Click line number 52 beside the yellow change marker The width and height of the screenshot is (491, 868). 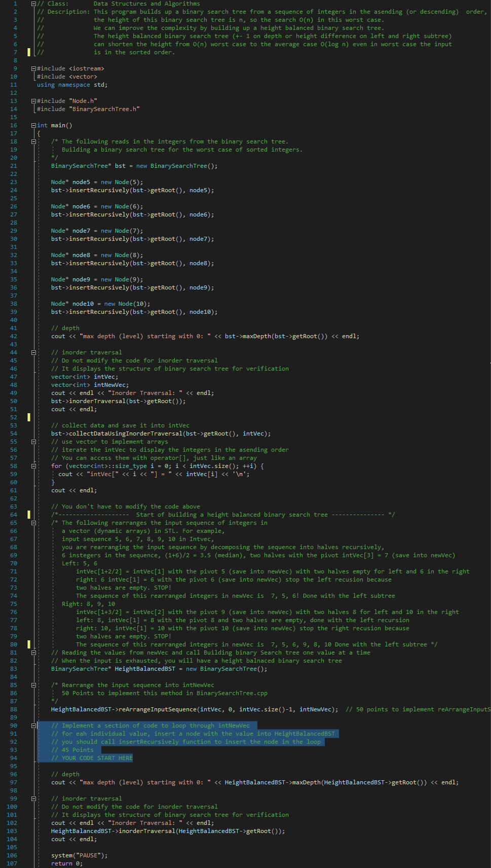tap(13, 417)
